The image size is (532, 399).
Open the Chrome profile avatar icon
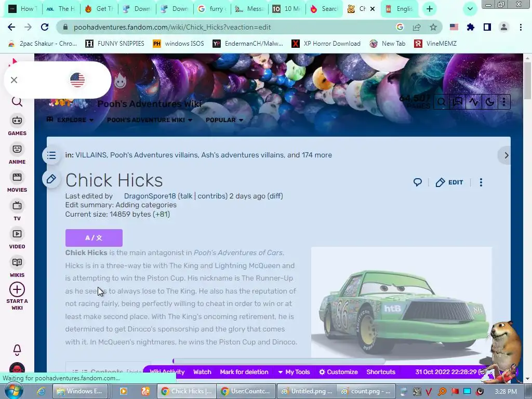504,27
